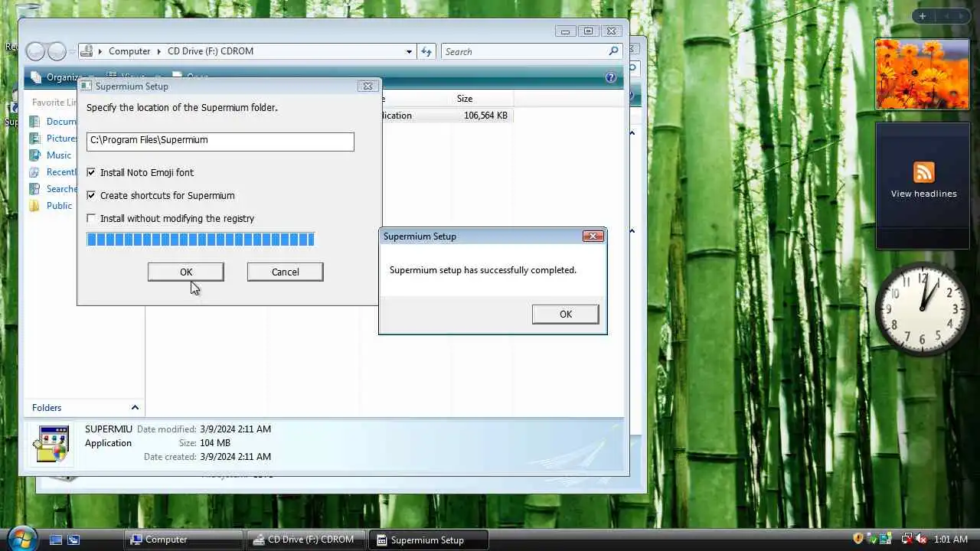Screen dimensions: 980x551
Task: Maximize the CD Drive Explorer window
Action: point(588,31)
